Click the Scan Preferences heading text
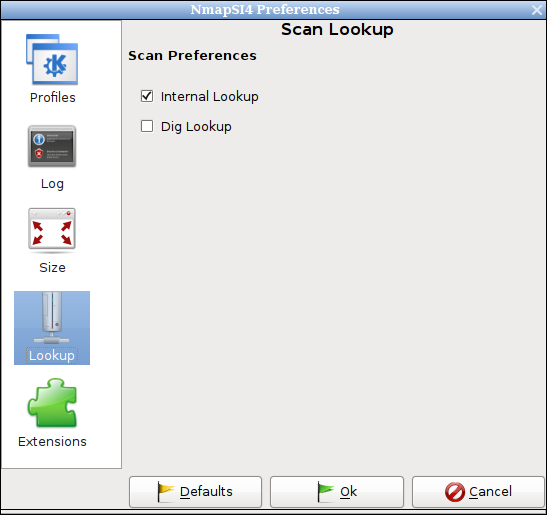This screenshot has height=515, width=547. [192, 55]
